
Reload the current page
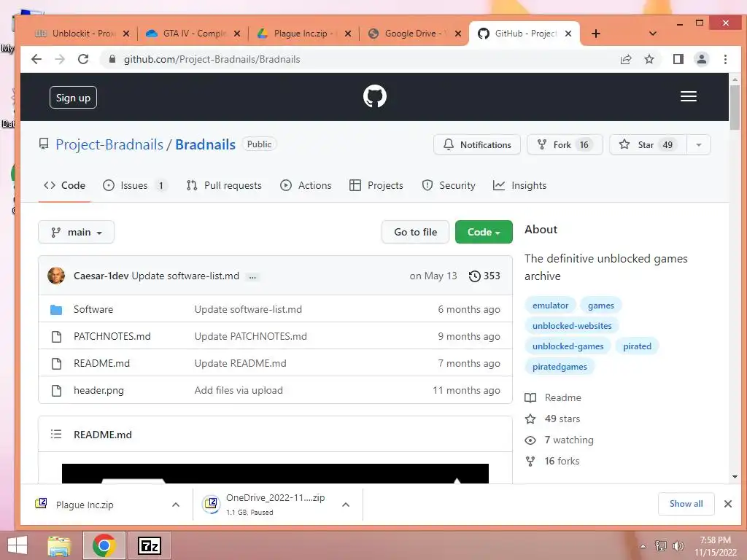point(83,59)
